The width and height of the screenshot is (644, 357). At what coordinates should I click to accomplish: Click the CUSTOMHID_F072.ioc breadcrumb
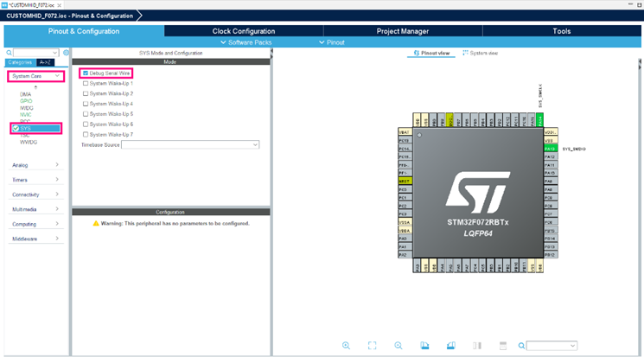pyautogui.click(x=69, y=16)
